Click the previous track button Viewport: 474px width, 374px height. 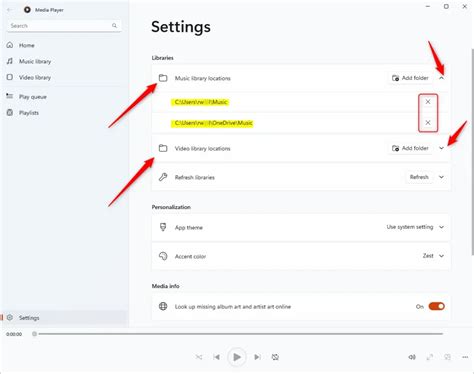coord(216,357)
